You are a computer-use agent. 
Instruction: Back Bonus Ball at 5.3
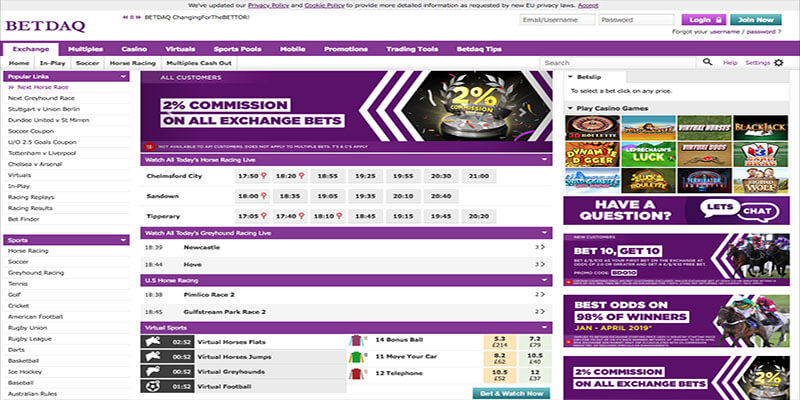tap(500, 342)
